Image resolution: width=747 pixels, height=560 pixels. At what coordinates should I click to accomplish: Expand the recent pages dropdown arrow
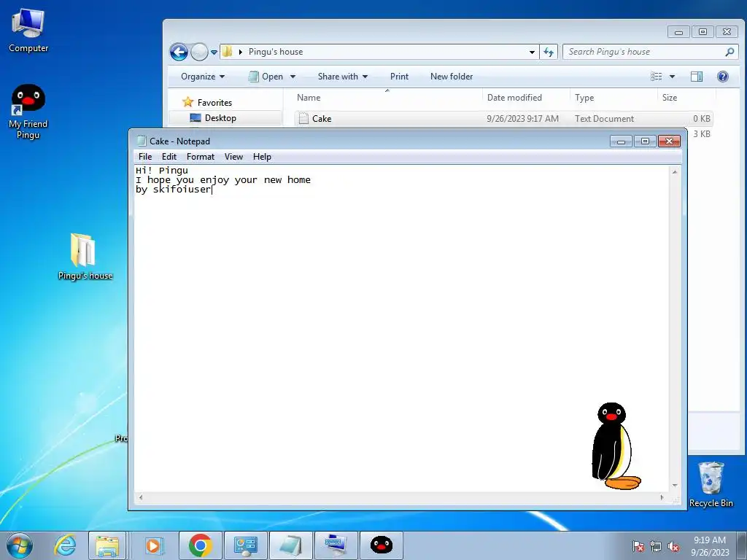tap(214, 52)
